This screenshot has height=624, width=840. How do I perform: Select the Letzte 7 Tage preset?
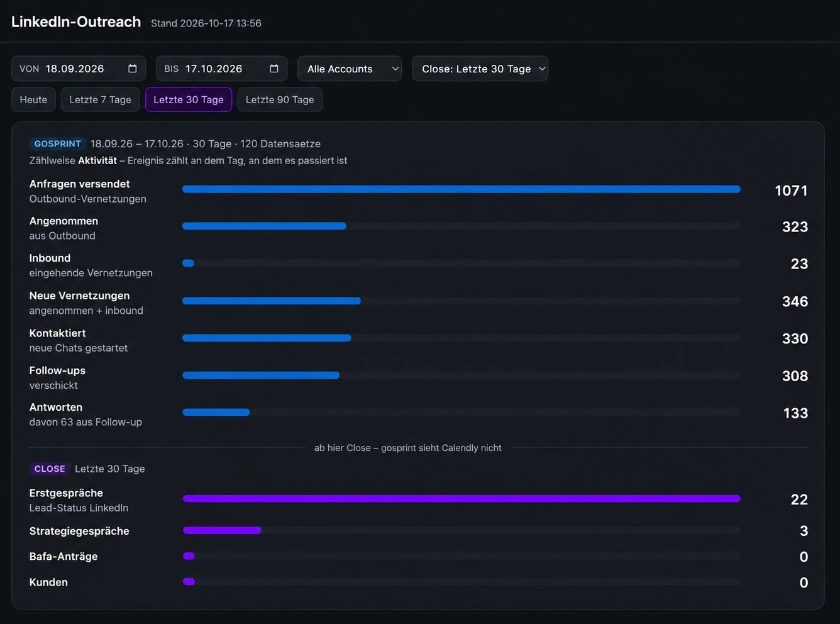click(100, 99)
